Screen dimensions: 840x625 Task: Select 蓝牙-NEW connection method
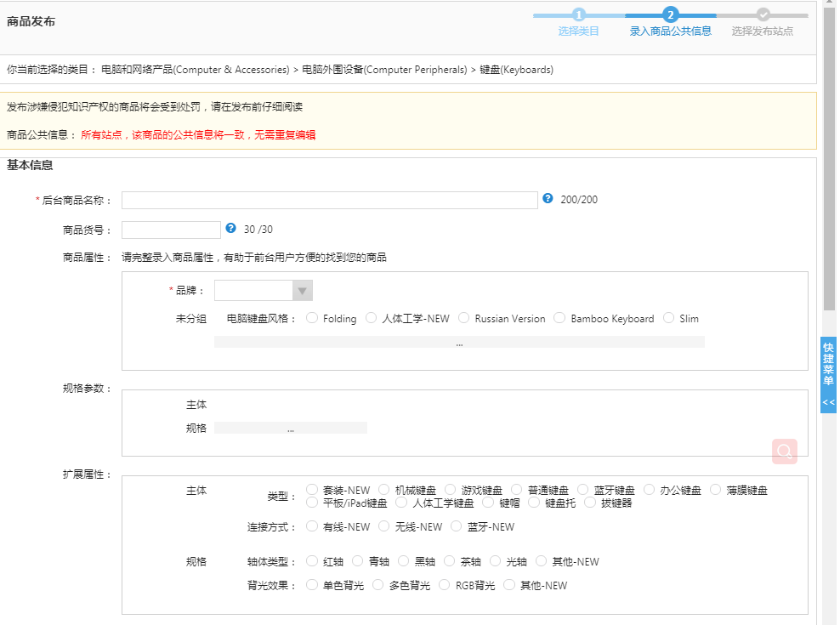[456, 526]
